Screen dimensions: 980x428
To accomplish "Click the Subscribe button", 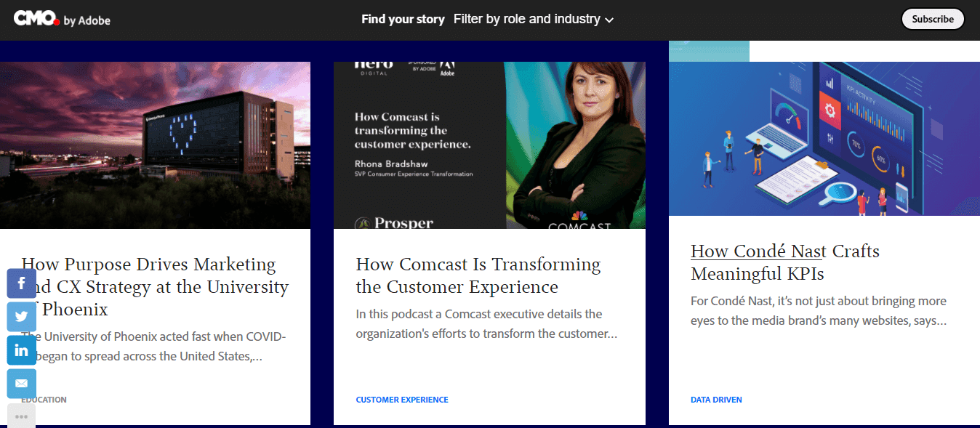I will tap(933, 18).
